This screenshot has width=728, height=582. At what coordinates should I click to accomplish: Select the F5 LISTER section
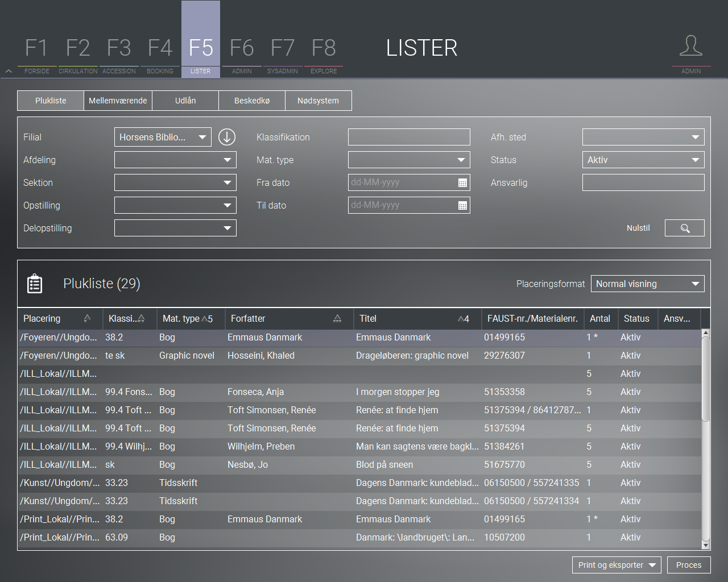[x=201, y=40]
